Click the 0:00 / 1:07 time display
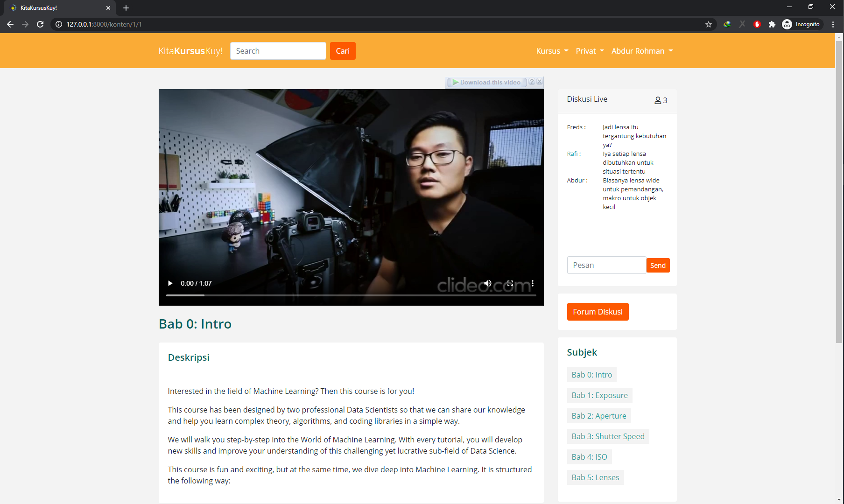 [196, 283]
